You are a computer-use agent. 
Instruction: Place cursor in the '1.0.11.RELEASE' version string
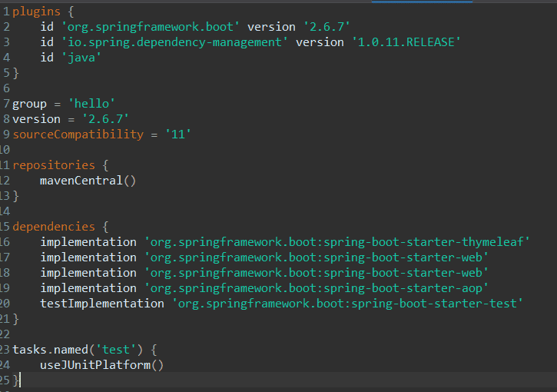point(406,42)
